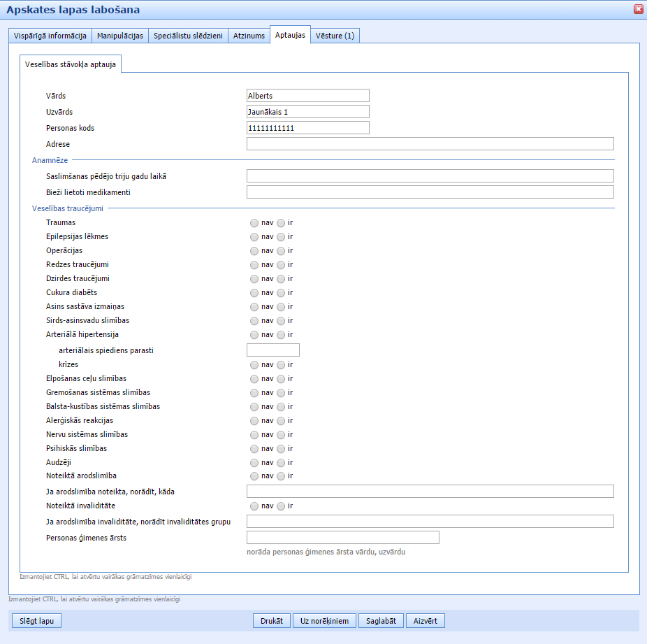Image resolution: width=647 pixels, height=644 pixels.
Task: Switch to the Vēsture (1) tab
Action: click(335, 36)
